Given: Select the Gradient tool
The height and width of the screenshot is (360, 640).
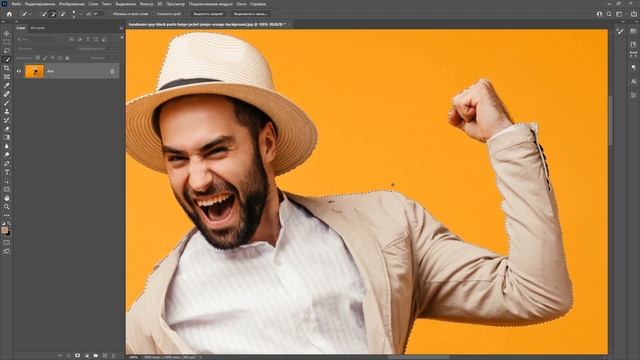Looking at the screenshot, I should coord(7,138).
